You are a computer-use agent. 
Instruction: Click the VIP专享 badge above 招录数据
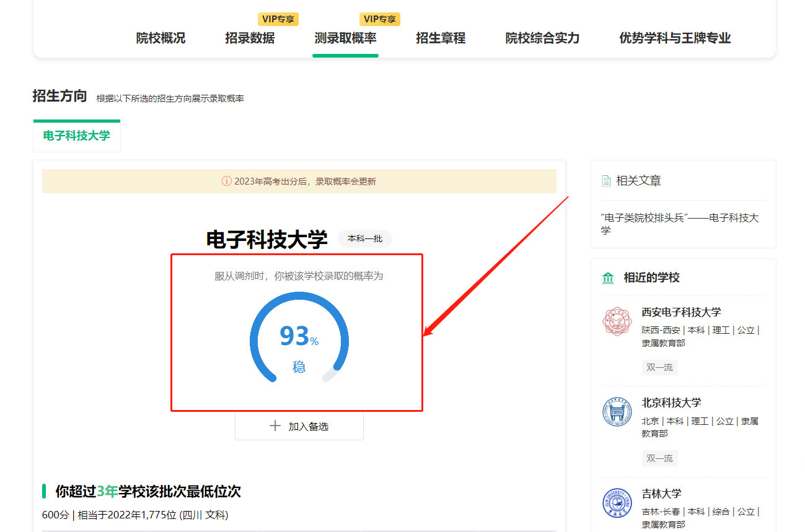click(278, 19)
